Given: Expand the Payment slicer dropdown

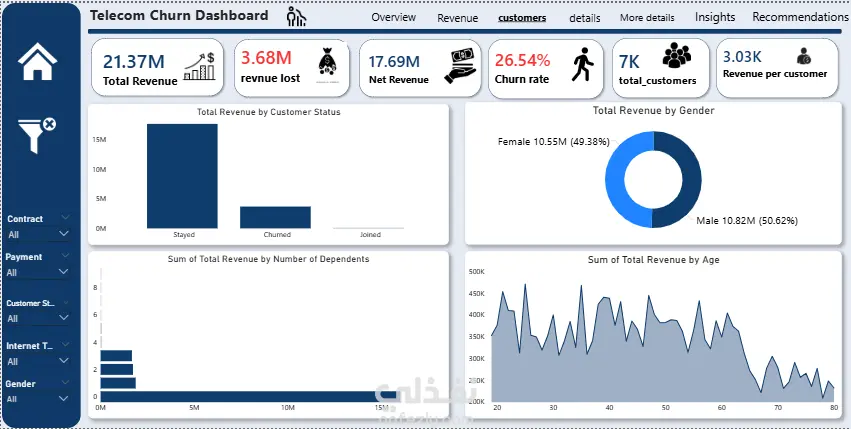Looking at the screenshot, I should (x=63, y=272).
